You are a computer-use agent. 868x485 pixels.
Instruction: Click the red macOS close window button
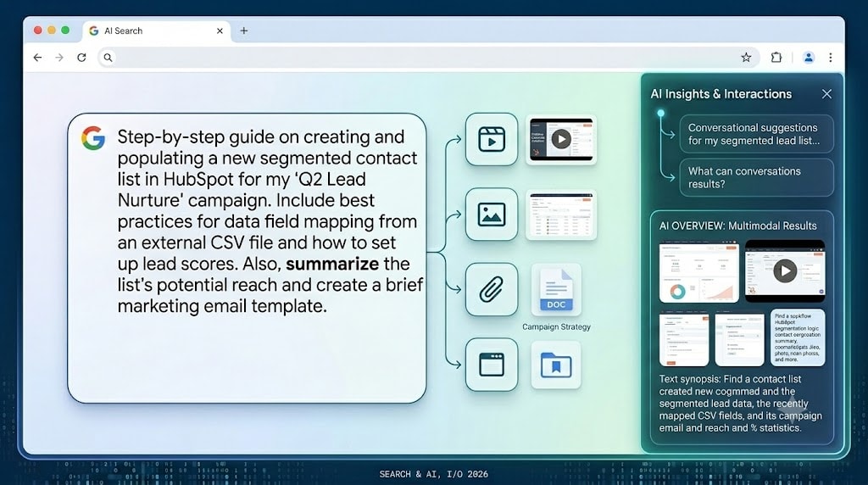pyautogui.click(x=37, y=31)
